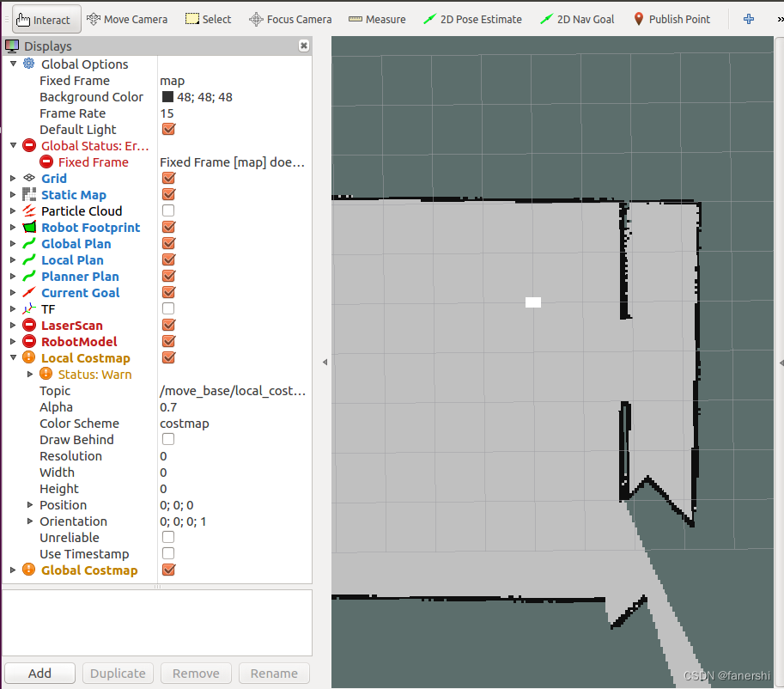Expand the Grid display entry
The height and width of the screenshot is (689, 784).
pyautogui.click(x=12, y=178)
